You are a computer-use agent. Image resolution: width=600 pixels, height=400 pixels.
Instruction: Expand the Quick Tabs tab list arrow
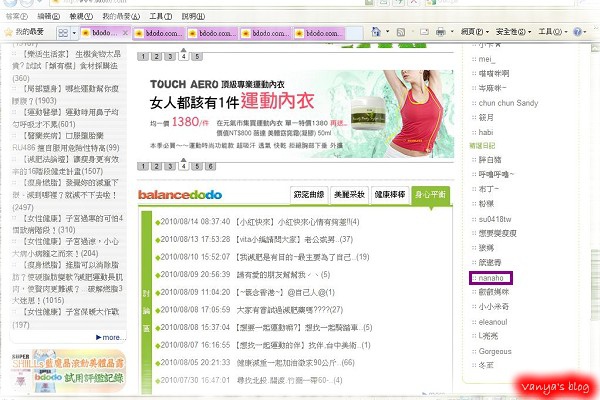[74, 33]
